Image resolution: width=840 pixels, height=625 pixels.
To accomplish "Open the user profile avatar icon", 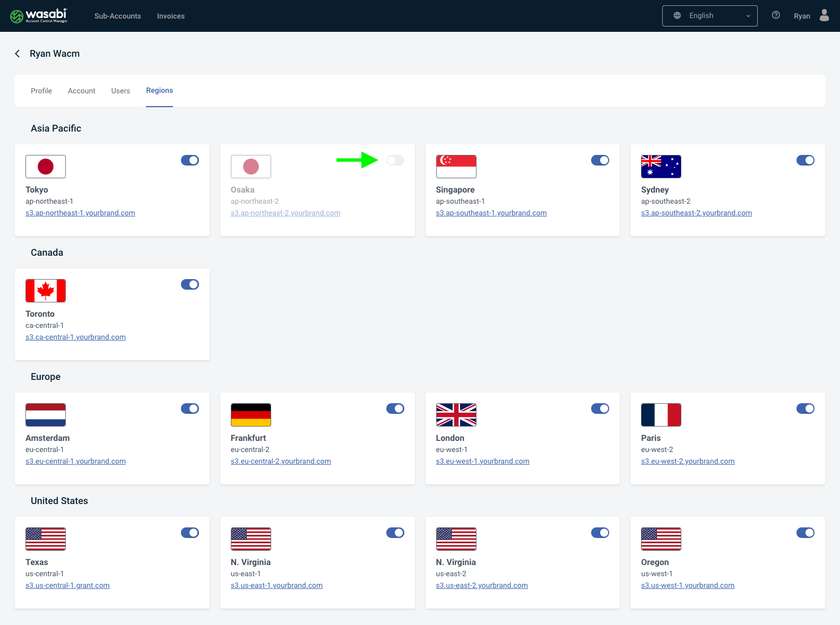I will [x=824, y=15].
